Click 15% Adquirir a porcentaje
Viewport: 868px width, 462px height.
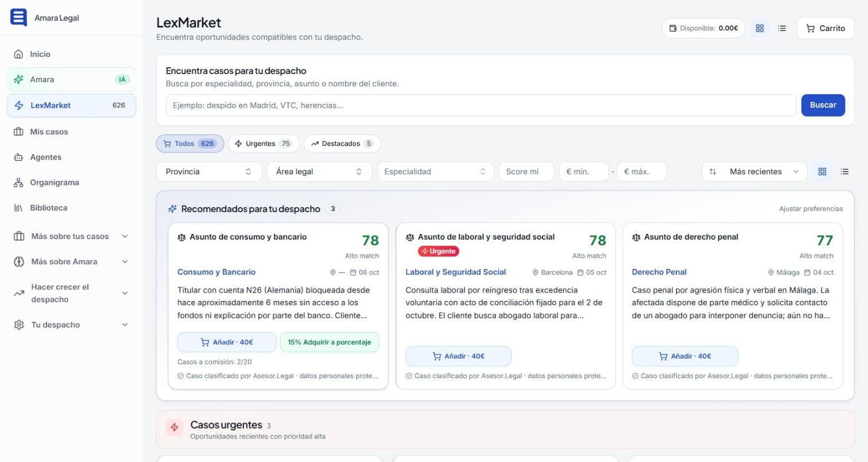tap(330, 342)
